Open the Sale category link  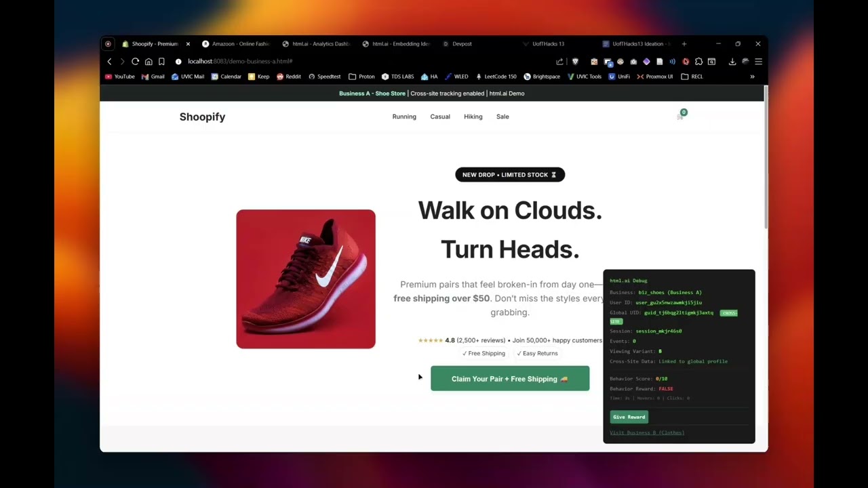tap(502, 117)
